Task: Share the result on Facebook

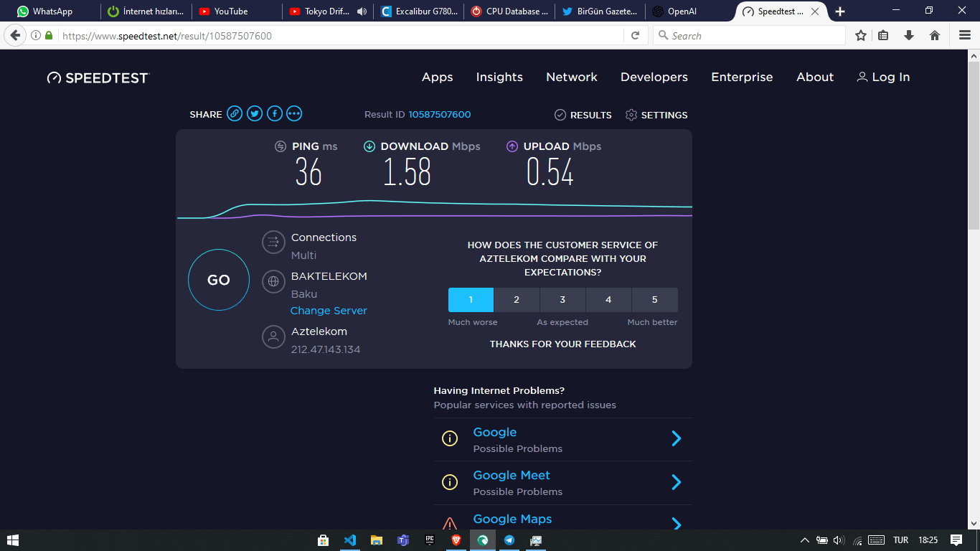Action: [275, 113]
